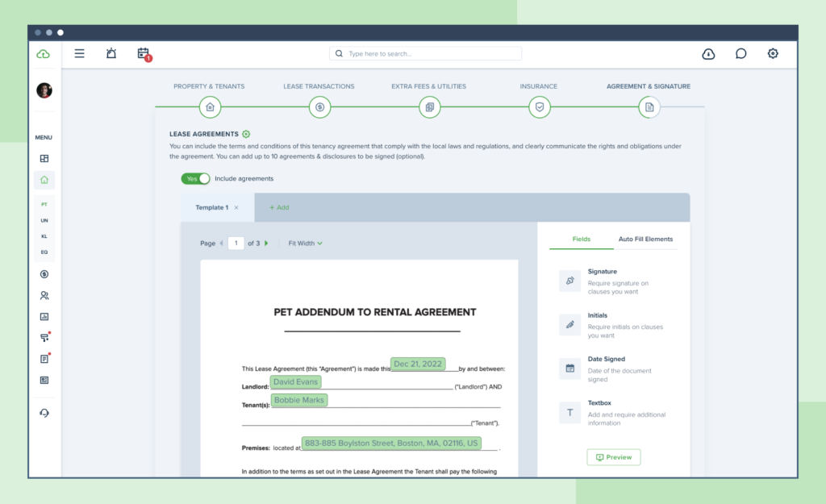
Task: Click the cloud download icon
Action: (x=708, y=54)
